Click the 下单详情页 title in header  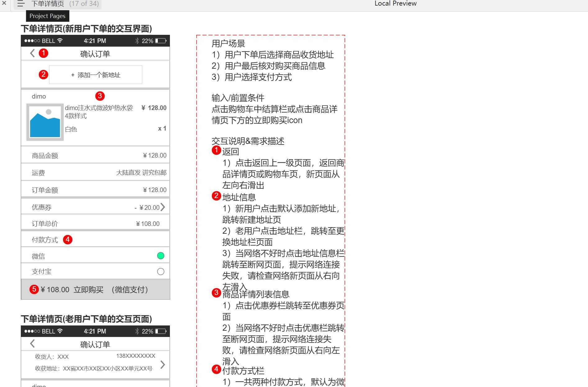[x=47, y=4]
